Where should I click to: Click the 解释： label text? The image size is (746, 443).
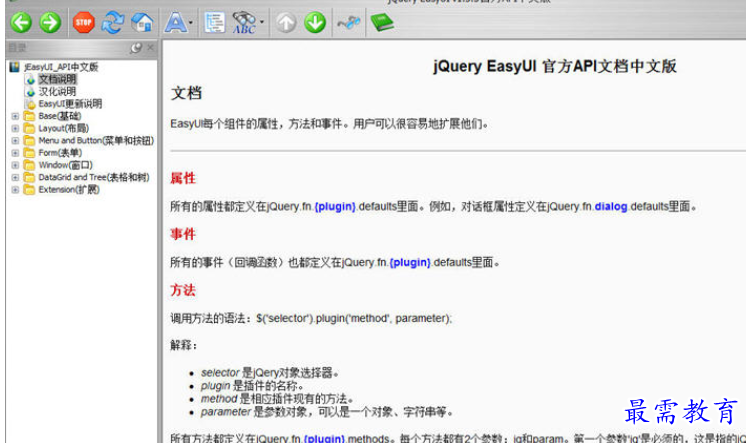click(184, 345)
